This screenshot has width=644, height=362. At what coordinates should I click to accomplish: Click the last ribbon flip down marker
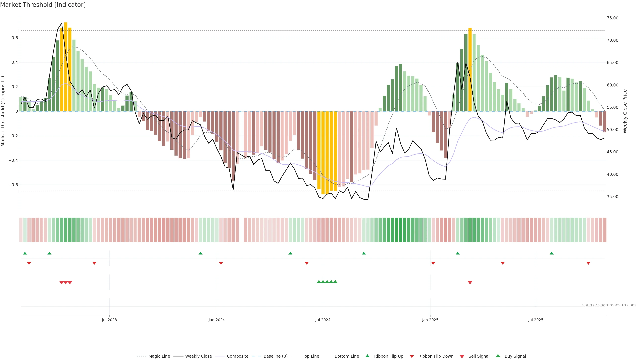588,263
